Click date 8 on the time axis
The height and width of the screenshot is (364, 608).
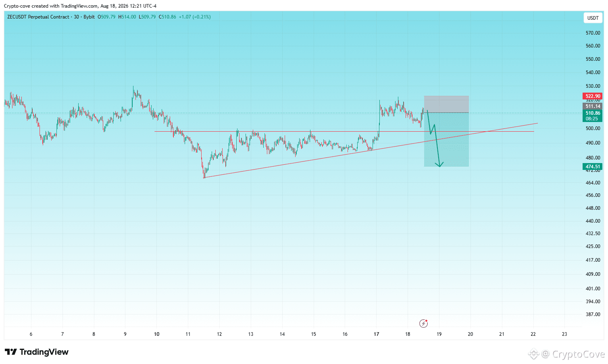pyautogui.click(x=94, y=334)
